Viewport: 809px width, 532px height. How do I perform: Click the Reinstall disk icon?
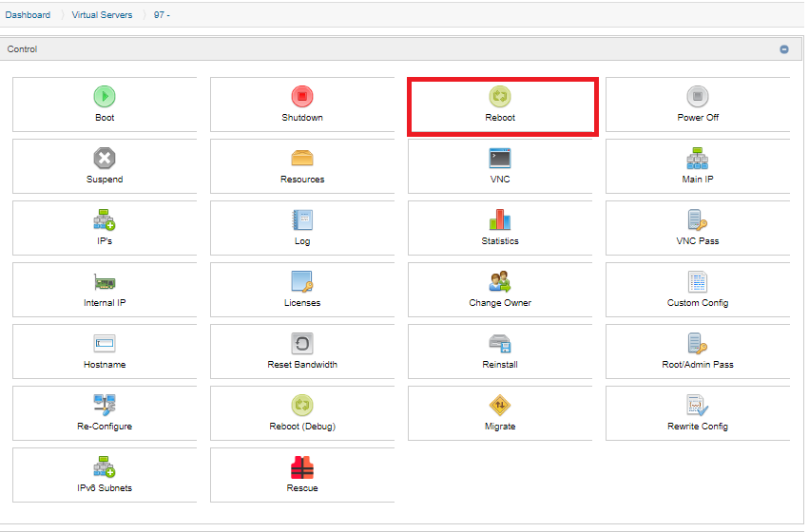pos(500,344)
